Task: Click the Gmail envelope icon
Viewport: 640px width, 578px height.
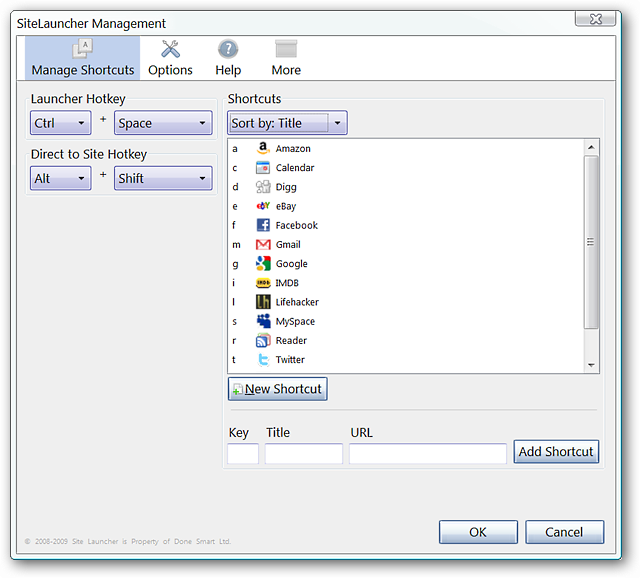Action: (263, 244)
